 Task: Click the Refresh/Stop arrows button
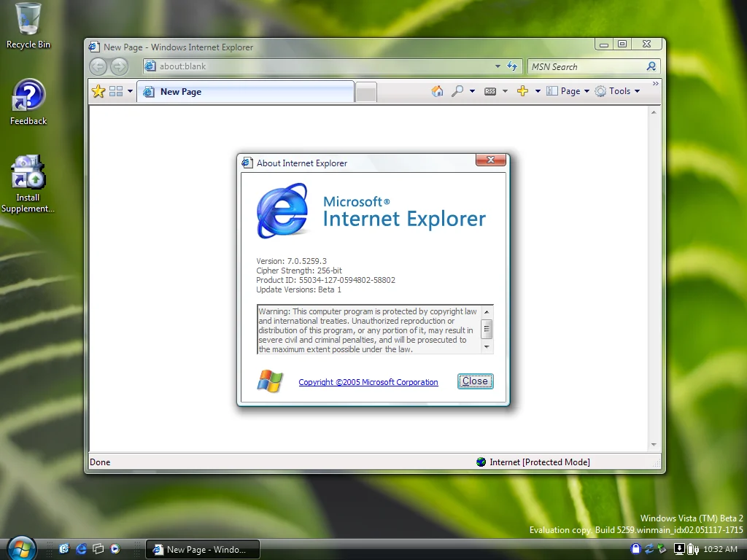coord(512,66)
